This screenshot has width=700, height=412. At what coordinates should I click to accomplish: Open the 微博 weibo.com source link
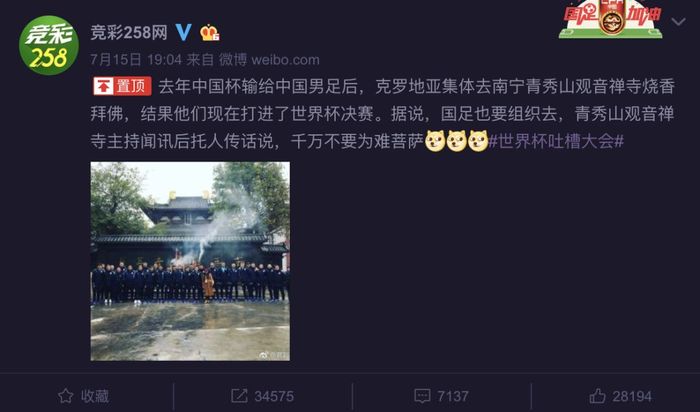[x=269, y=59]
